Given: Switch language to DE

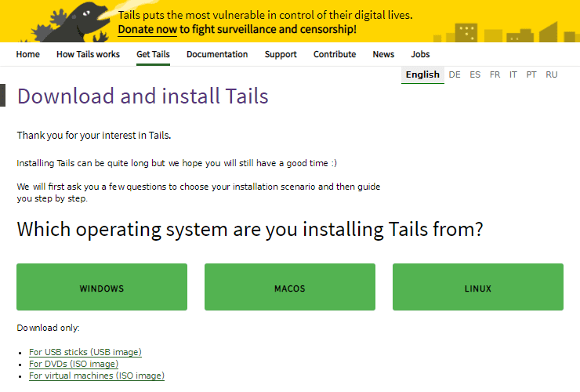Looking at the screenshot, I should coord(455,74).
